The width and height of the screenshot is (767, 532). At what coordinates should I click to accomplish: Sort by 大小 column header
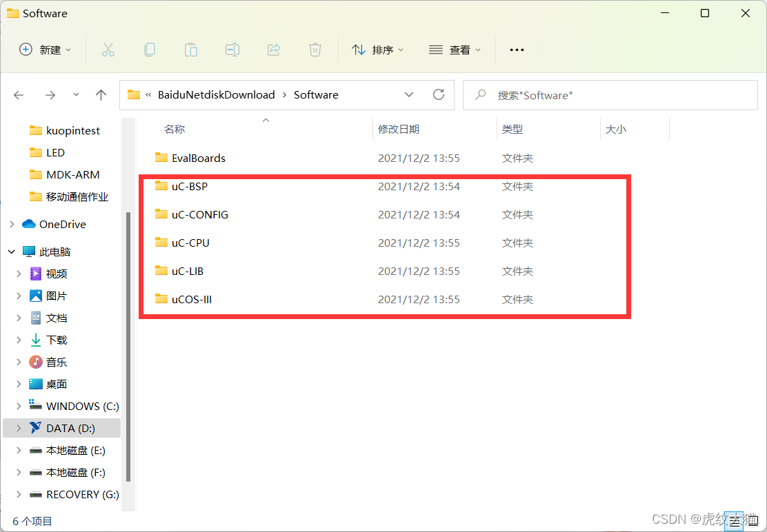[616, 130]
